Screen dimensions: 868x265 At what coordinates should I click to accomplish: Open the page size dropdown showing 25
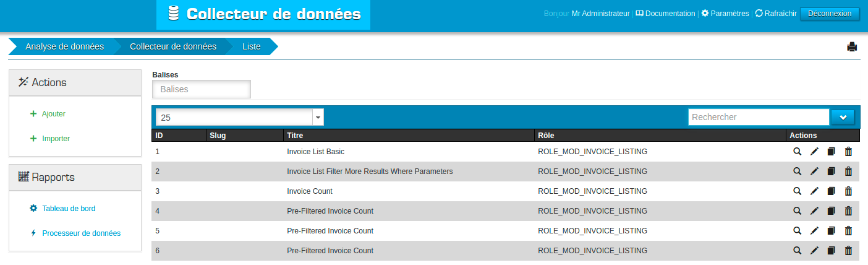239,117
